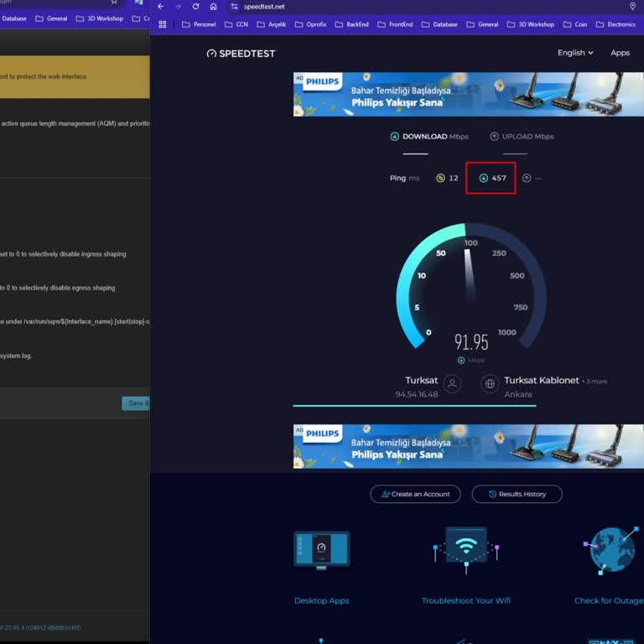Click the Desktop Apps monitor icon
The width and height of the screenshot is (644, 644).
(322, 550)
